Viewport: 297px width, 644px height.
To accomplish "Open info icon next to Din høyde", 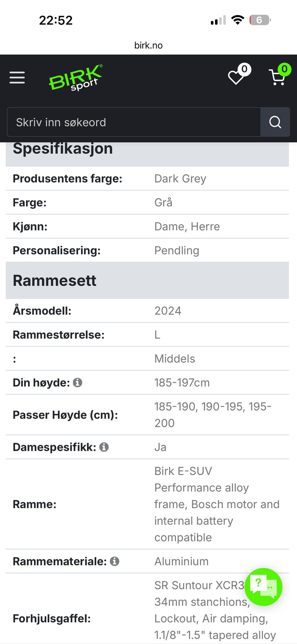I will pos(77,383).
